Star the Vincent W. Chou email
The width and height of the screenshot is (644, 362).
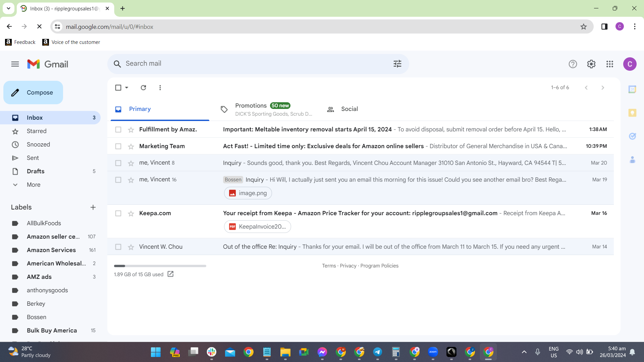coord(131,247)
